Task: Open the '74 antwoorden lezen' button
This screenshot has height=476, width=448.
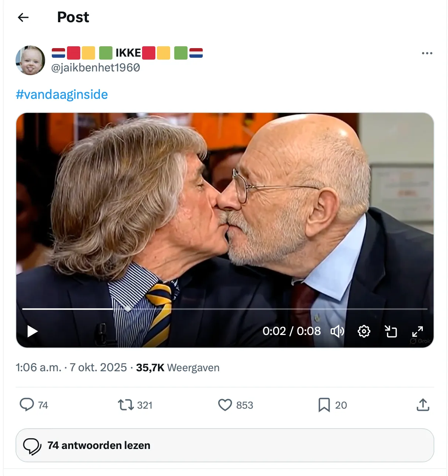Action: [225, 445]
